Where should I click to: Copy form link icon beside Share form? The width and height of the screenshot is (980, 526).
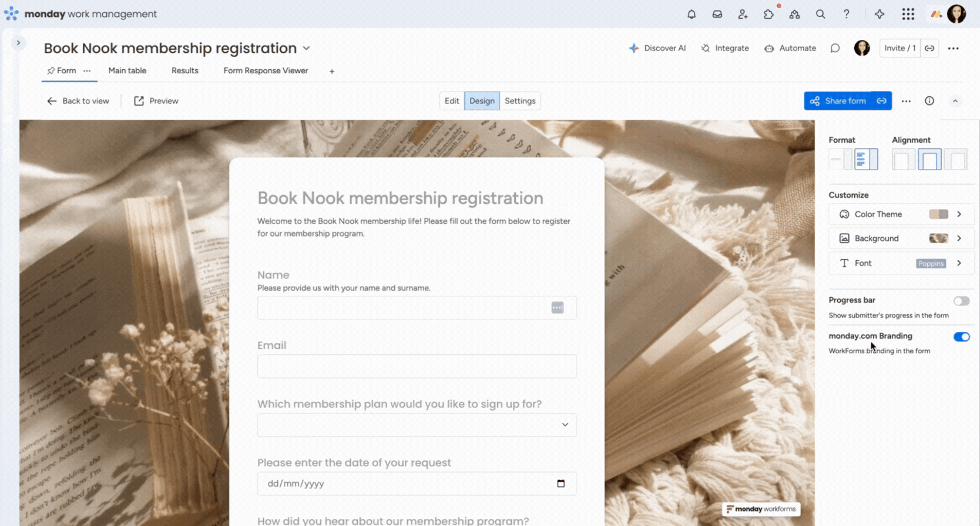pos(882,101)
